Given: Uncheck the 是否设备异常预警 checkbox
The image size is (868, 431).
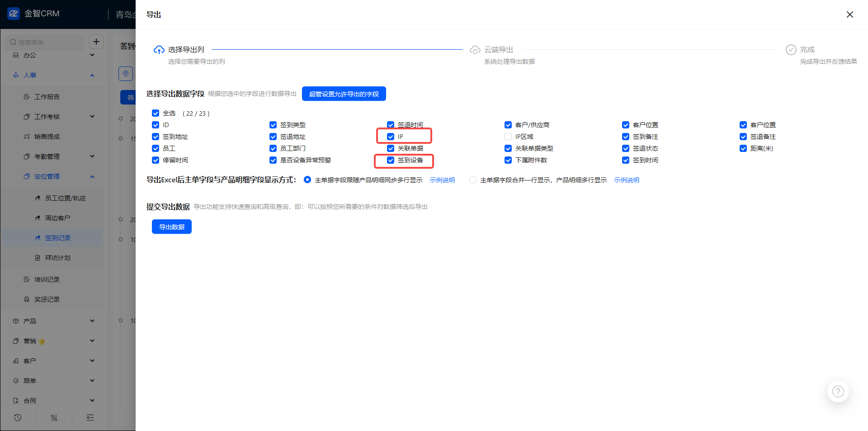Looking at the screenshot, I should pyautogui.click(x=273, y=160).
